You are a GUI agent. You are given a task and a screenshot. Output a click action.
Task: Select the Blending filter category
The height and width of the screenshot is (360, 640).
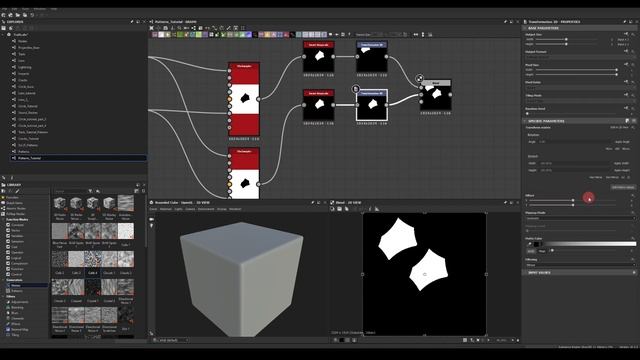point(17,307)
